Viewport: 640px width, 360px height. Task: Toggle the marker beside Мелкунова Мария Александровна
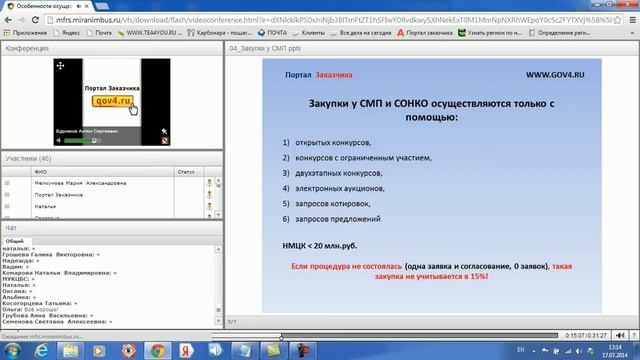coord(7,183)
